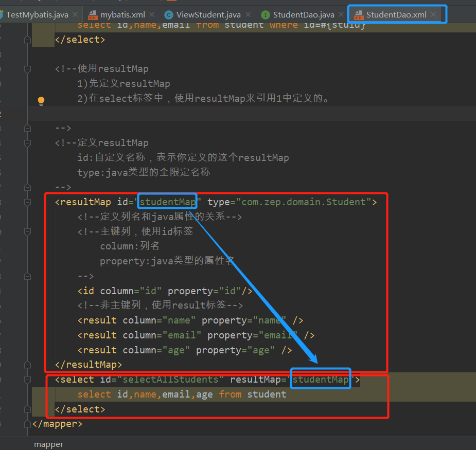Toggle fold at </resultMap> closing tag
This screenshot has height=450, width=476.
pos(27,365)
